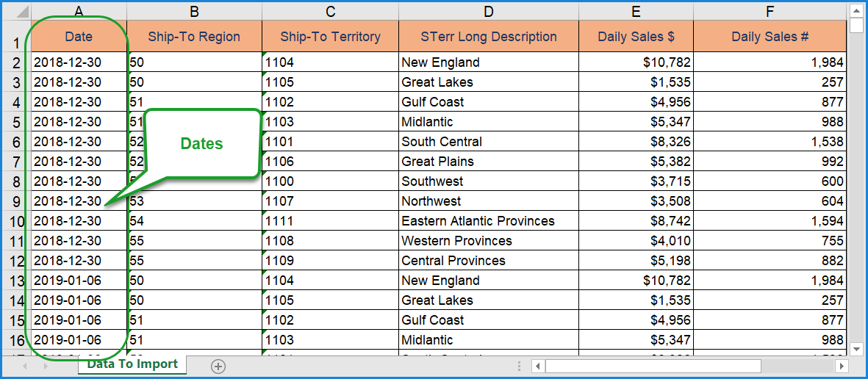Click the $8,326 sales cell for South Central
This screenshot has height=379, width=868.
click(636, 142)
